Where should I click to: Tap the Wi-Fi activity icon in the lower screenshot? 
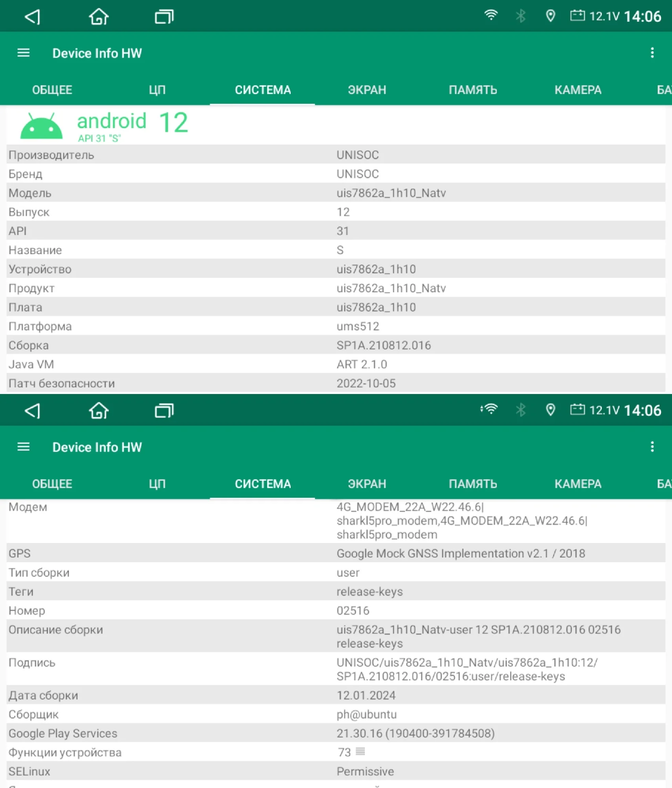click(489, 409)
